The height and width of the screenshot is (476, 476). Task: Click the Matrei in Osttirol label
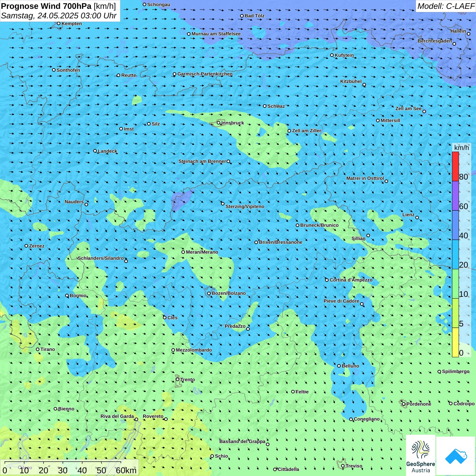(365, 178)
